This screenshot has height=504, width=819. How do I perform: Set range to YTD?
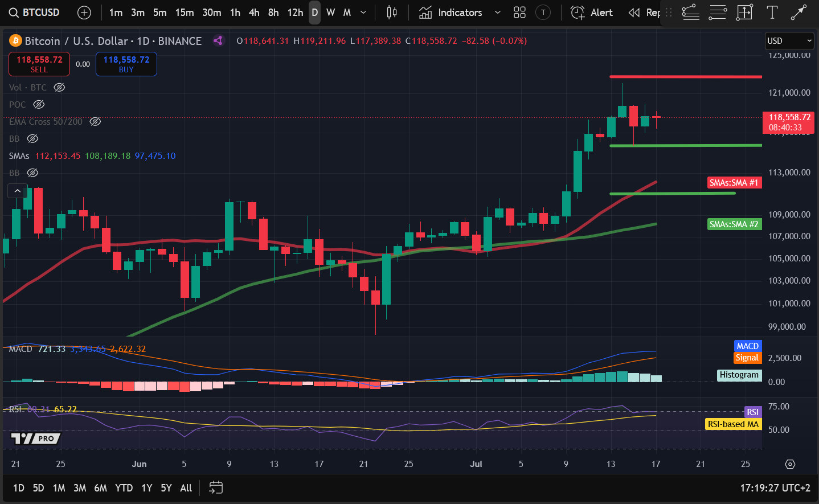point(124,488)
